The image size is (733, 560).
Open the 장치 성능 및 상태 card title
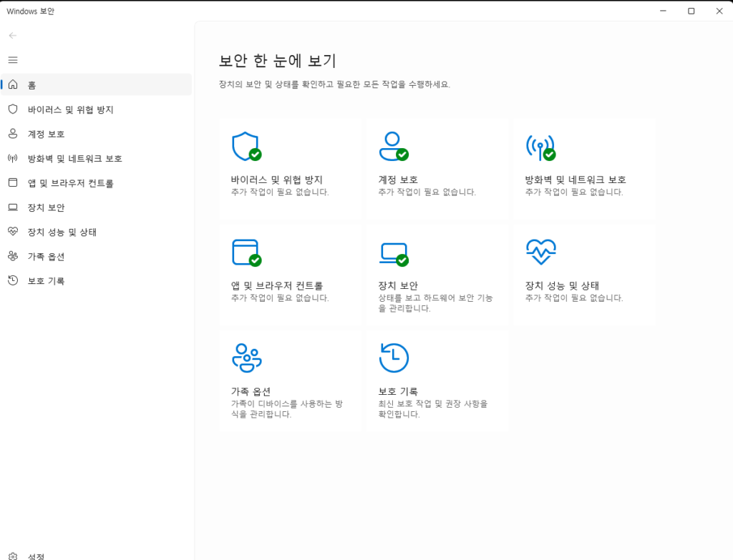coord(562,285)
